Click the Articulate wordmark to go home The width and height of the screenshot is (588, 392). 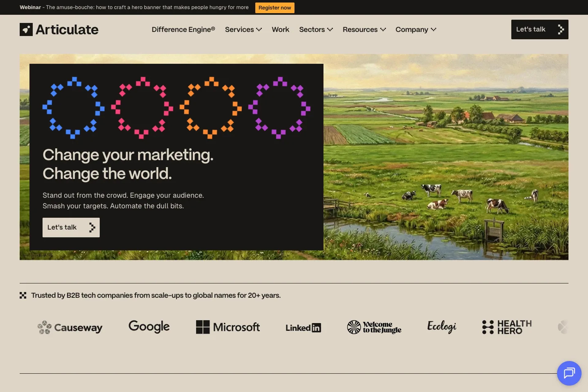(67, 30)
